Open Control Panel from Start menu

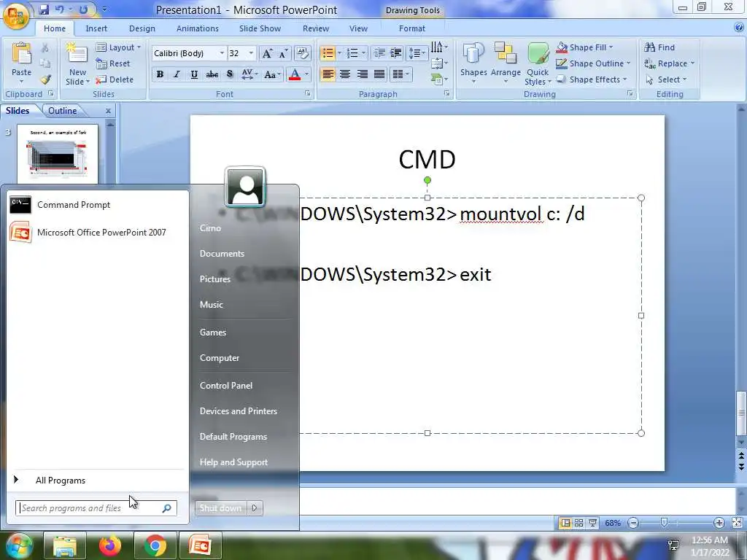226,385
